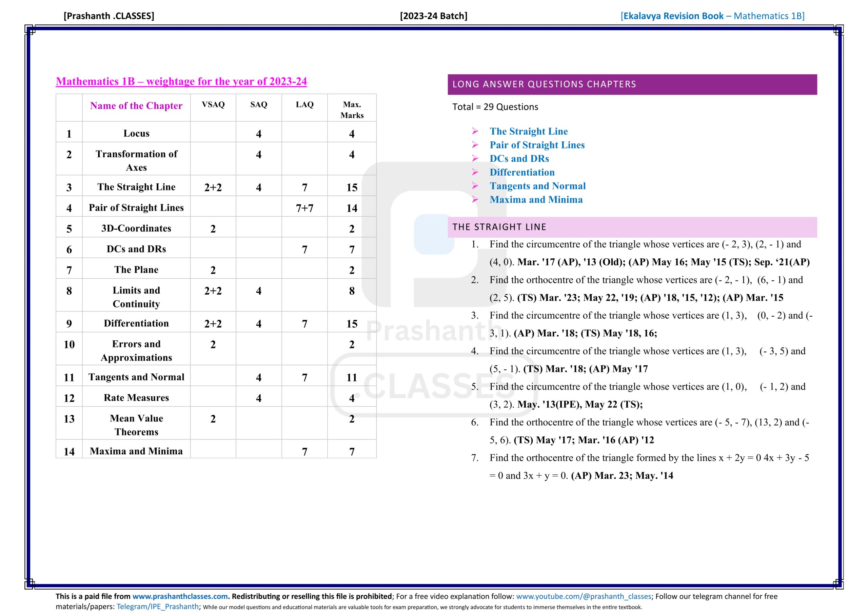Click the Max. Marks column header
This screenshot has height=614, width=868.
click(352, 110)
